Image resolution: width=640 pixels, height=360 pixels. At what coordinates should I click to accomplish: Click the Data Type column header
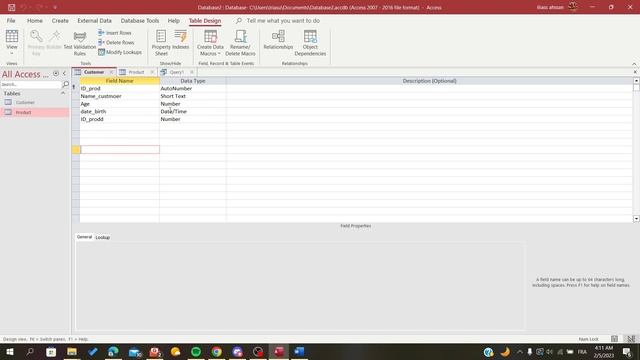(193, 81)
